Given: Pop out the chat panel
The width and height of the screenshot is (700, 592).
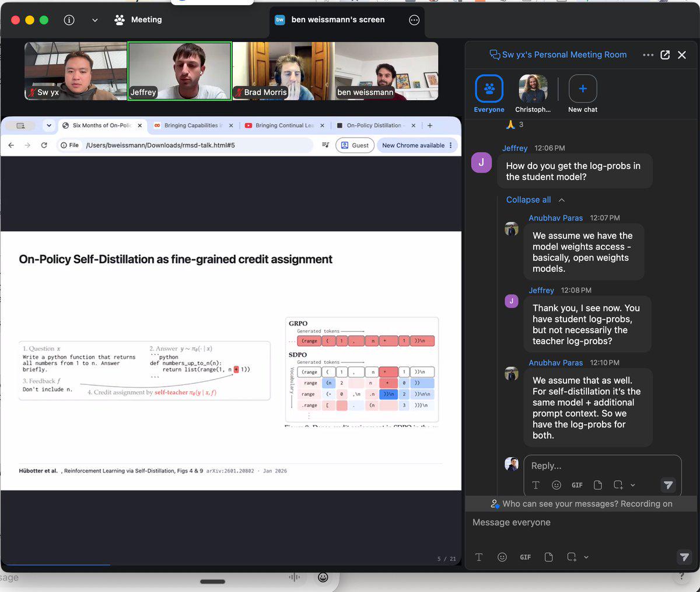Looking at the screenshot, I should [665, 55].
